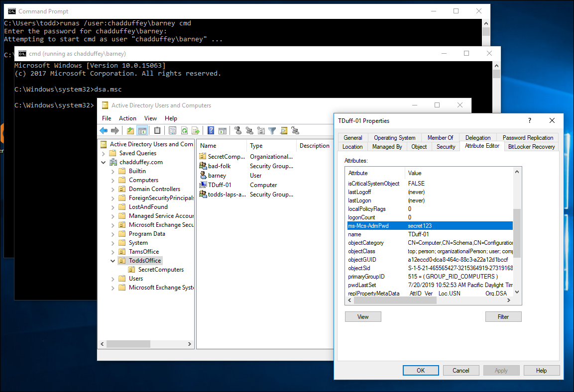Expand the Builtin container
The width and height of the screenshot is (574, 392).
click(113, 172)
